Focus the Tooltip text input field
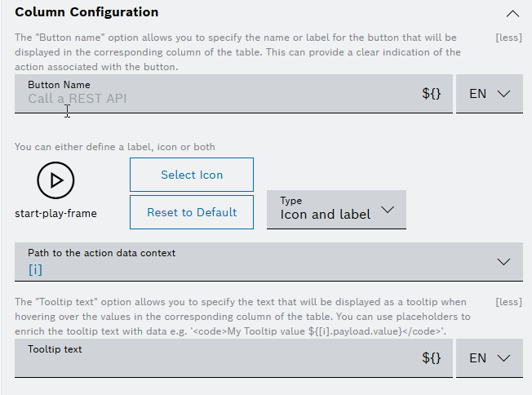Viewport: 532px width, 395px height. [233, 358]
